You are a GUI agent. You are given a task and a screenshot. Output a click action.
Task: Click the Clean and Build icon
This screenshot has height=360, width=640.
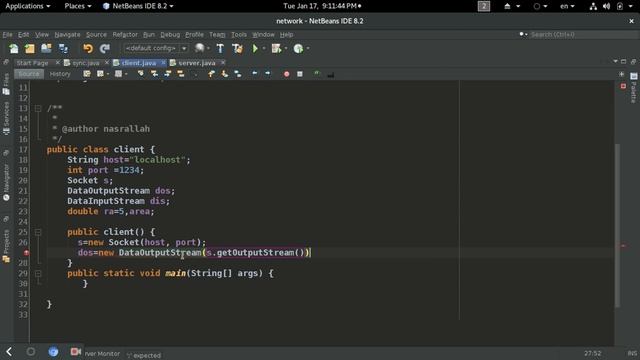[x=237, y=49]
